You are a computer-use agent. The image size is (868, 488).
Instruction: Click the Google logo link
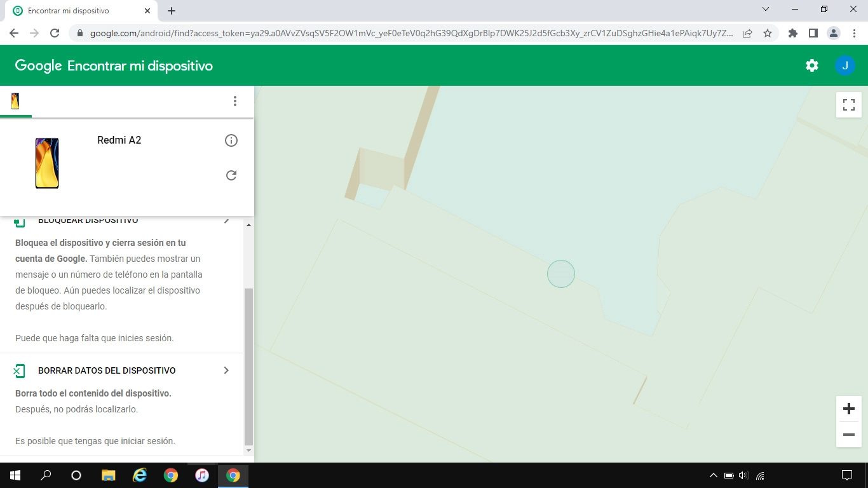click(38, 65)
